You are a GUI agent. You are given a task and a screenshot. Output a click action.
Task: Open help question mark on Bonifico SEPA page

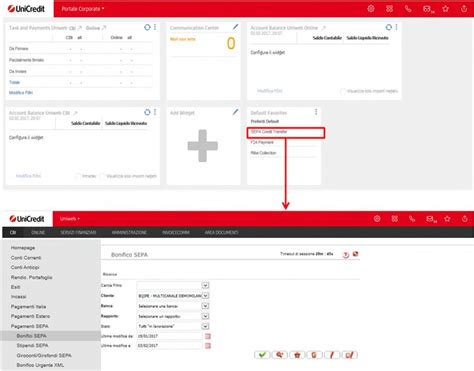(346, 255)
